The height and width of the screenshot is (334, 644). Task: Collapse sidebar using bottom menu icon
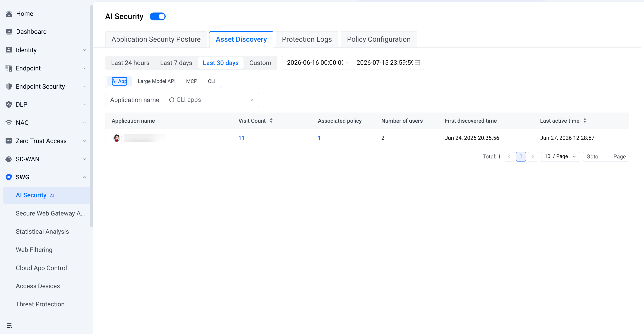(9, 325)
